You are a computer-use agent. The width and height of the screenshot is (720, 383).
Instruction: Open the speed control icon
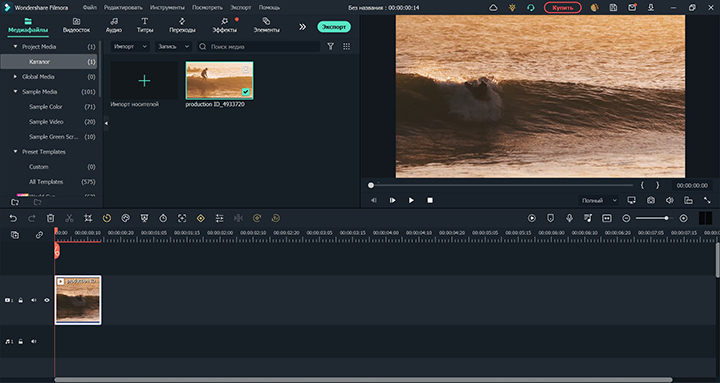click(107, 219)
